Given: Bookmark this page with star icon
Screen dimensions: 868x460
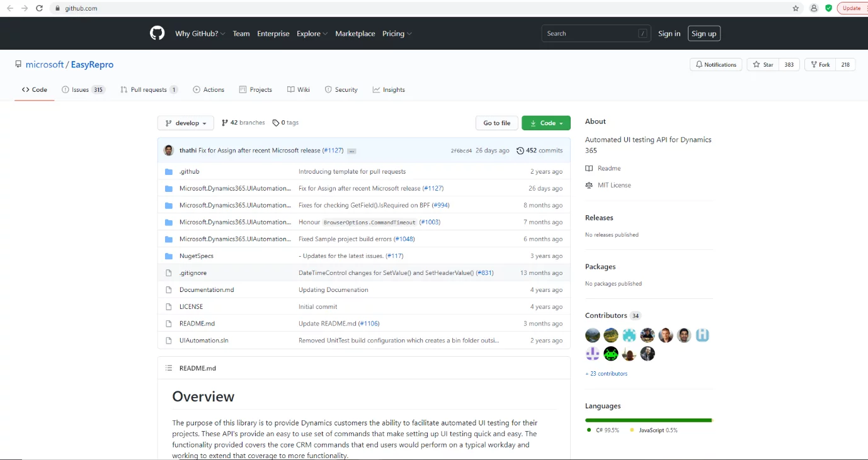Looking at the screenshot, I should point(796,8).
